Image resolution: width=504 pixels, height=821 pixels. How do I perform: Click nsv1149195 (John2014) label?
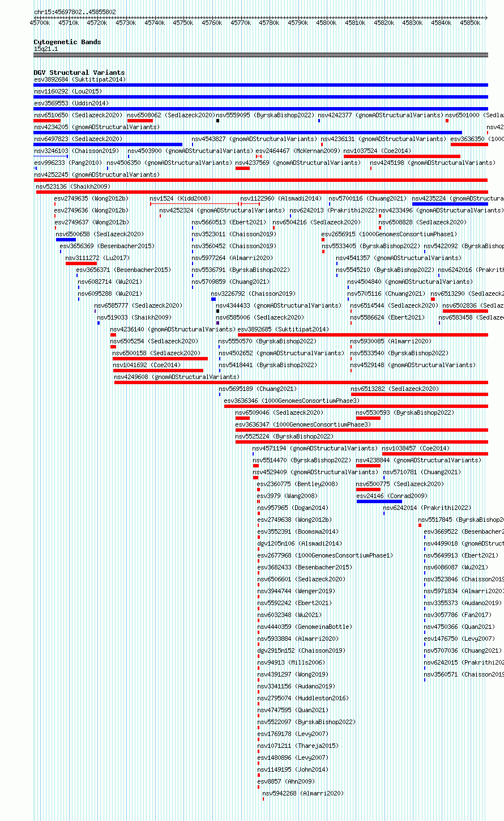293,769
